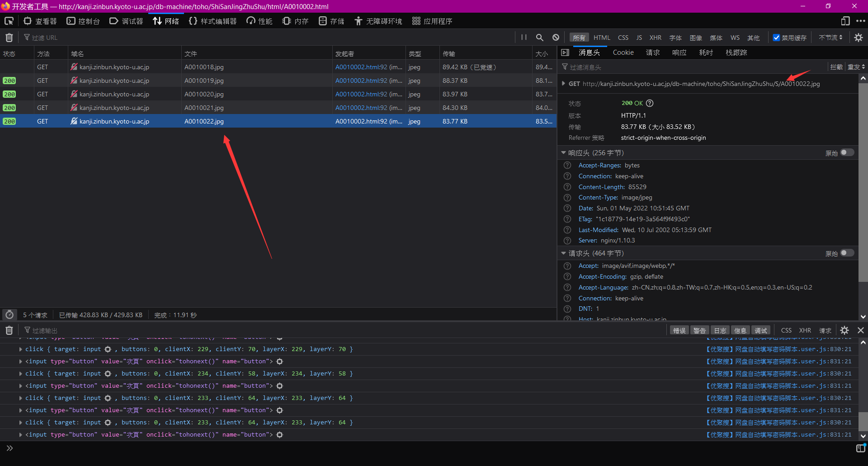
Task: Start performance analysis stopwatch icon
Action: tap(9, 315)
